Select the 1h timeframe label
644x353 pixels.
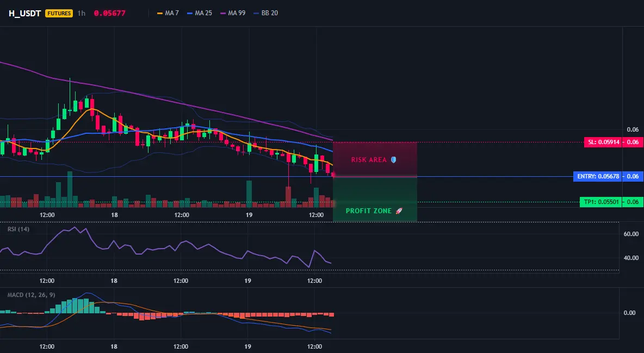82,13
